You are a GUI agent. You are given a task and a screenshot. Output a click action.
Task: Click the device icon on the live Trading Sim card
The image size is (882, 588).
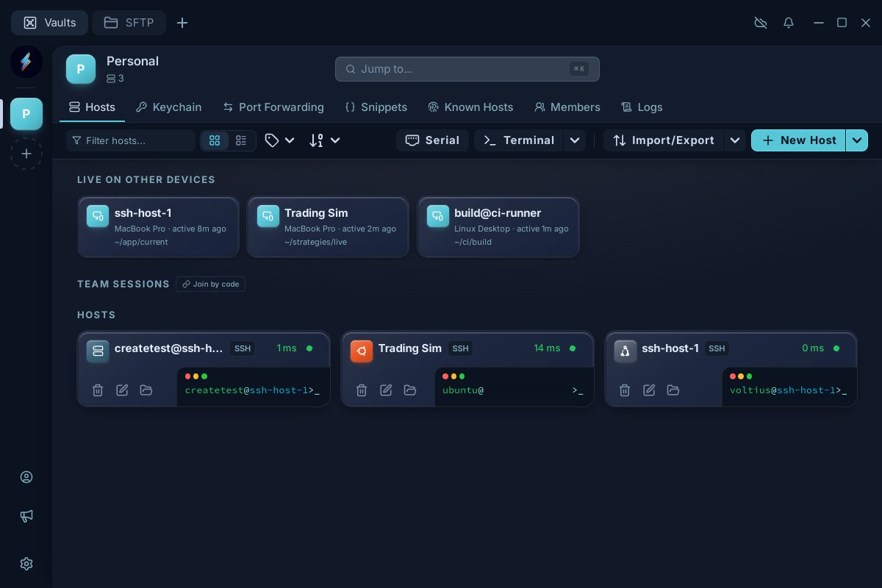tap(268, 216)
